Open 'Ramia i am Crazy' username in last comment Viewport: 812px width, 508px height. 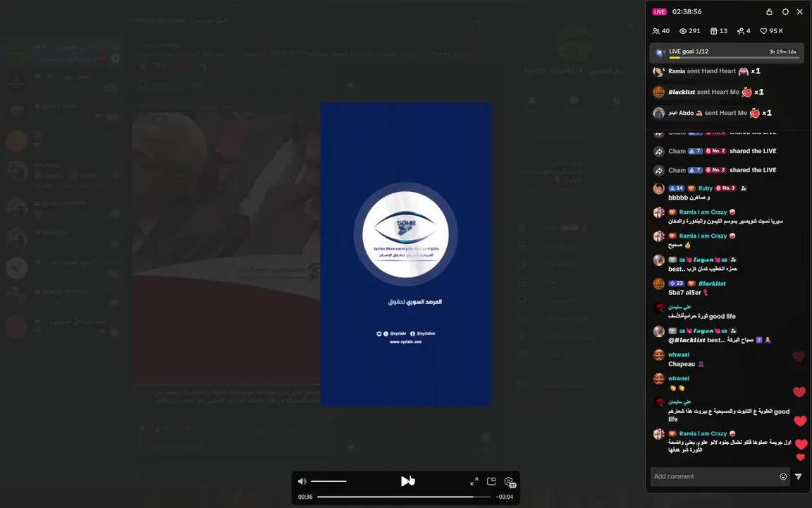pyautogui.click(x=703, y=434)
